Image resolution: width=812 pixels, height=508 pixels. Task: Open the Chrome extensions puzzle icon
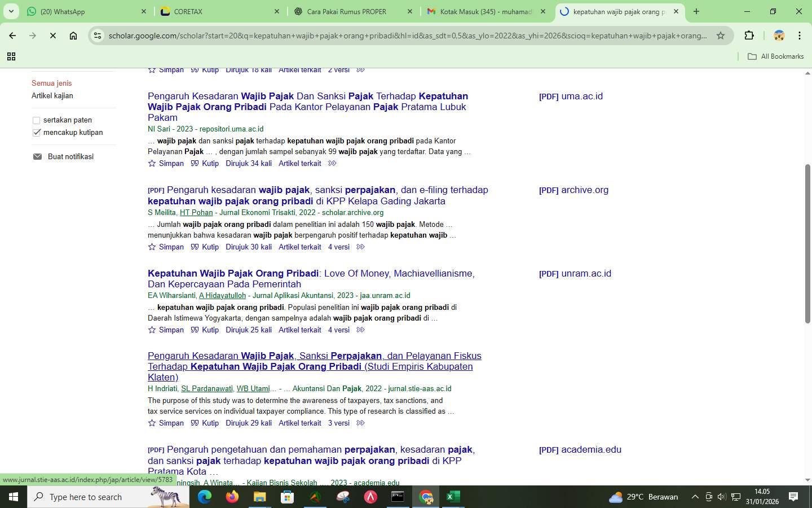pos(749,35)
